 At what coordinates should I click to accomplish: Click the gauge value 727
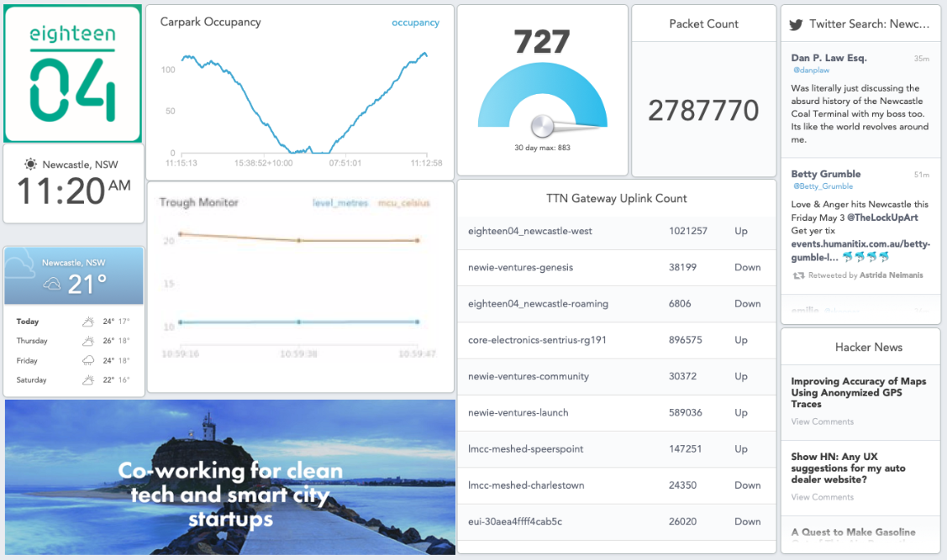(x=542, y=42)
